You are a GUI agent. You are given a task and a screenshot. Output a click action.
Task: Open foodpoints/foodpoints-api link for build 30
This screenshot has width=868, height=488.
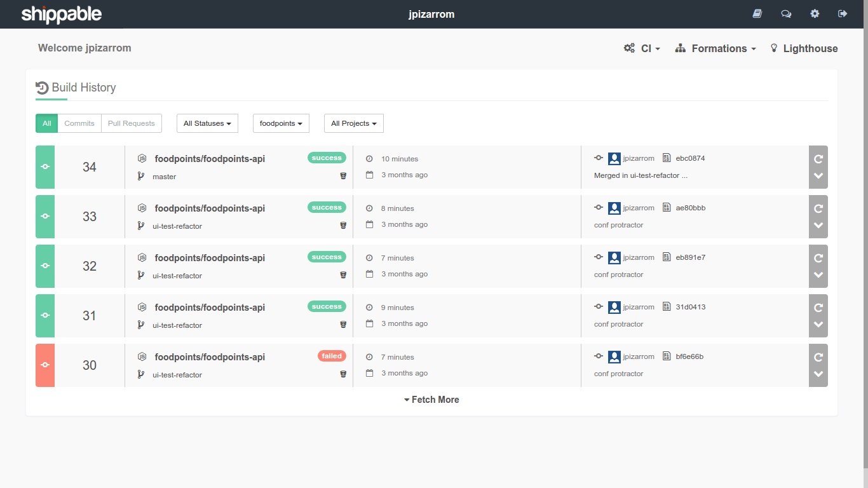click(x=210, y=357)
